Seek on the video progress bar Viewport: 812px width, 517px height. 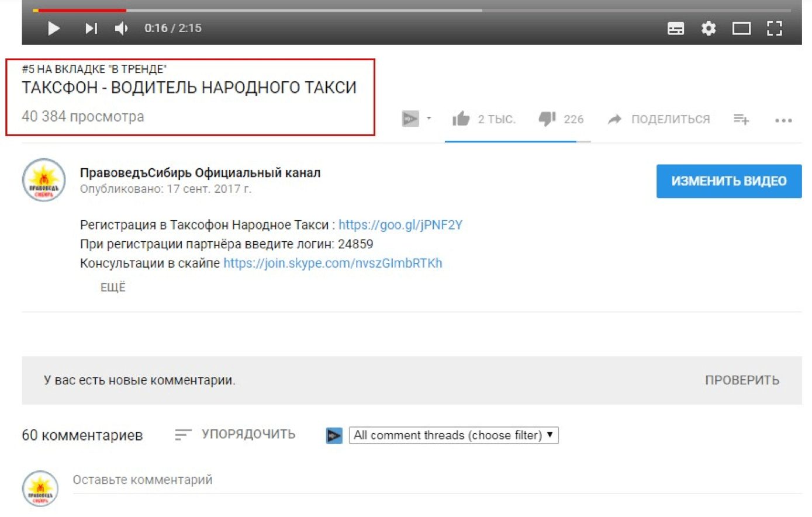(412, 10)
